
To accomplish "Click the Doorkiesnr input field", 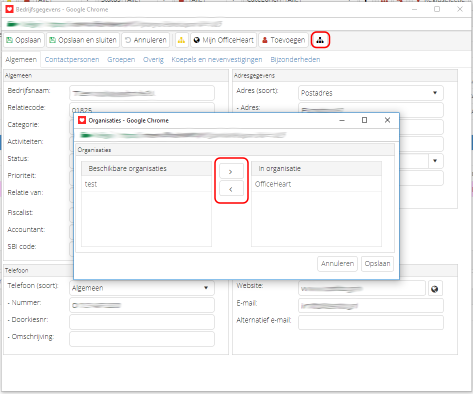I will point(142,322).
